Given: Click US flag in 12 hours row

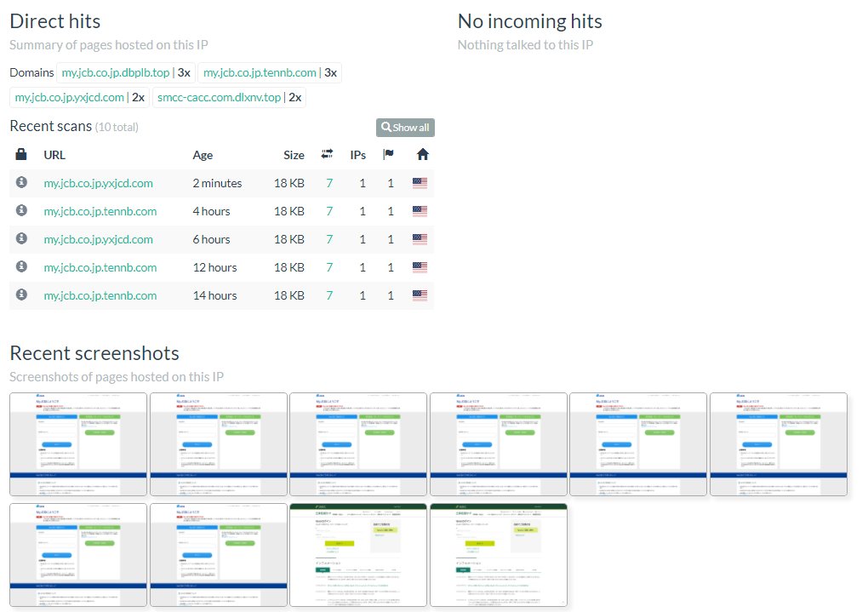Looking at the screenshot, I should pos(420,267).
